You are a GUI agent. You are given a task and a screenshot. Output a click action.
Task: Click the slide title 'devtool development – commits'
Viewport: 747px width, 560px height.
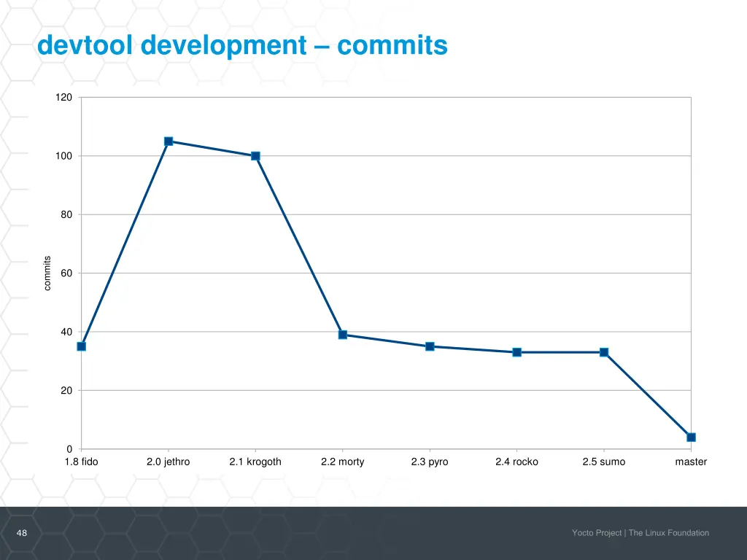242,46
